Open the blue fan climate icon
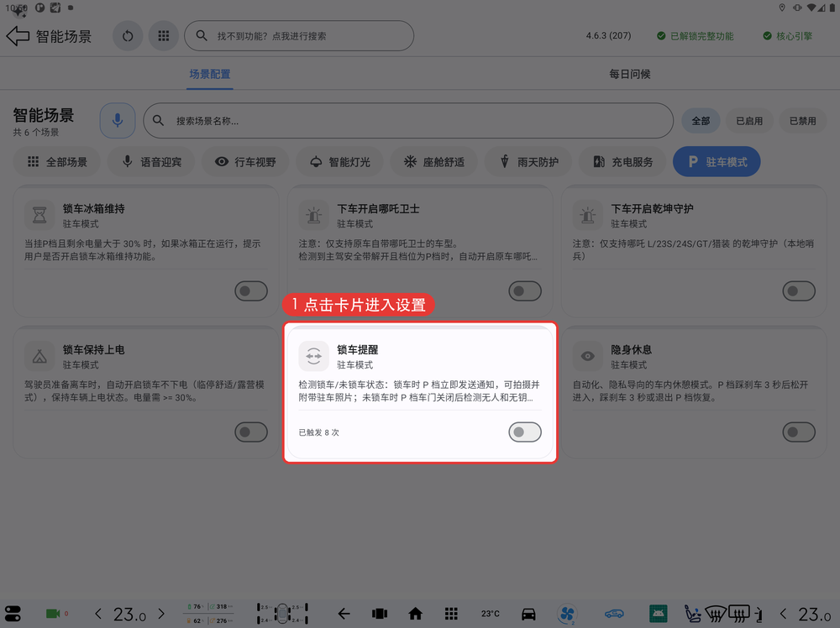The image size is (840, 628). pos(567,614)
